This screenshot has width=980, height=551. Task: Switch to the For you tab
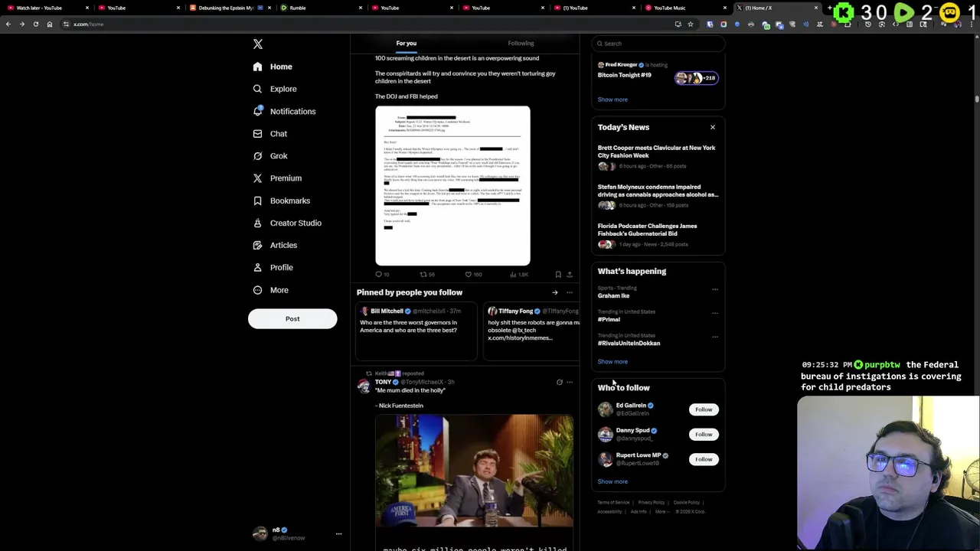[x=407, y=44]
